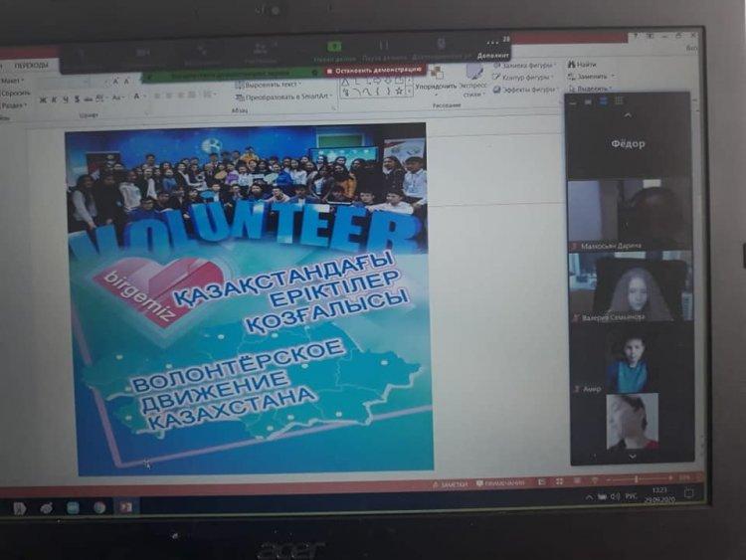Select the star shape in shapes gallery

(399, 91)
